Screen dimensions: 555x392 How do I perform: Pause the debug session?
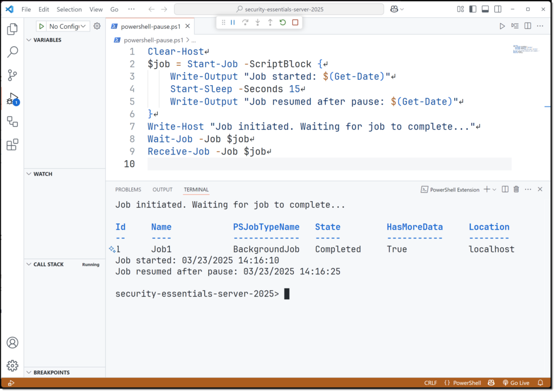coord(233,23)
